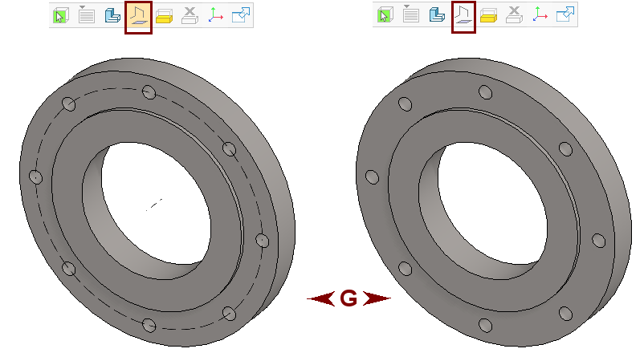Click the left-pointing red arrow beside G
644x361 pixels.
(x=322, y=298)
